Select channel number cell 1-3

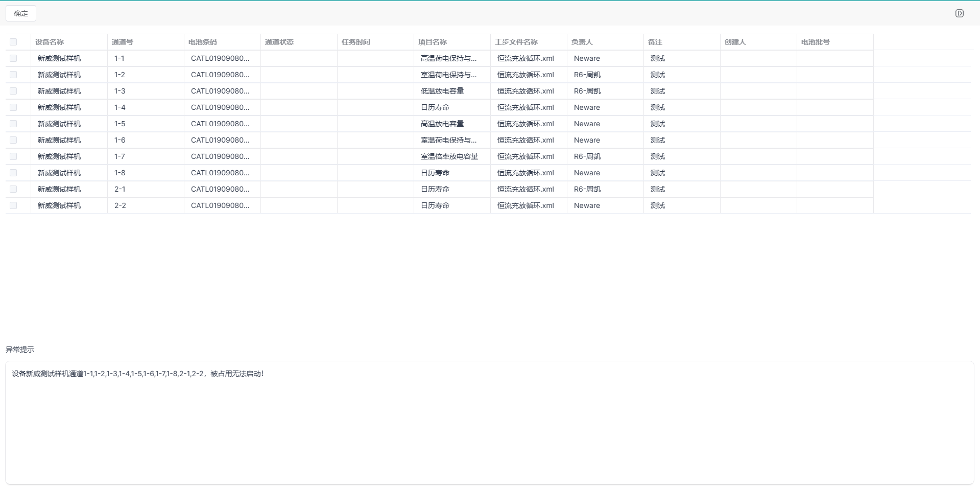tap(146, 91)
